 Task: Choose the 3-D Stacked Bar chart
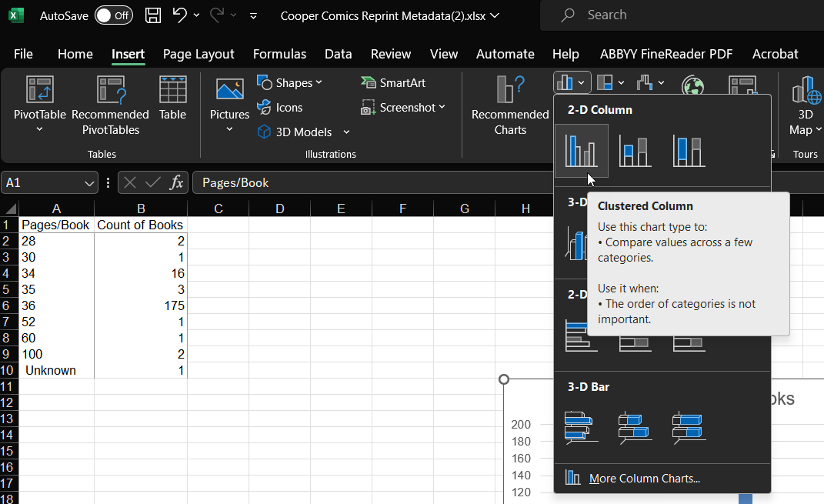[635, 427]
